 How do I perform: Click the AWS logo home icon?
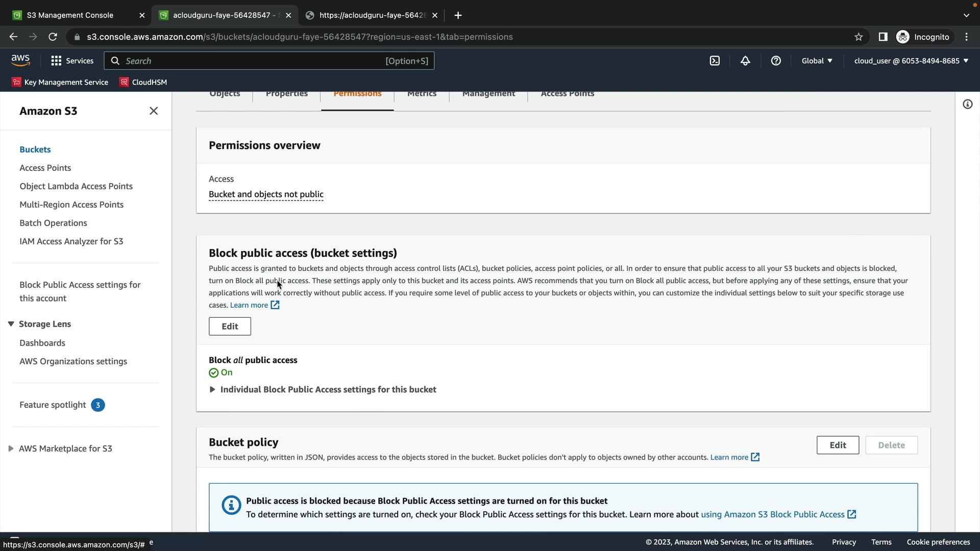pos(20,60)
